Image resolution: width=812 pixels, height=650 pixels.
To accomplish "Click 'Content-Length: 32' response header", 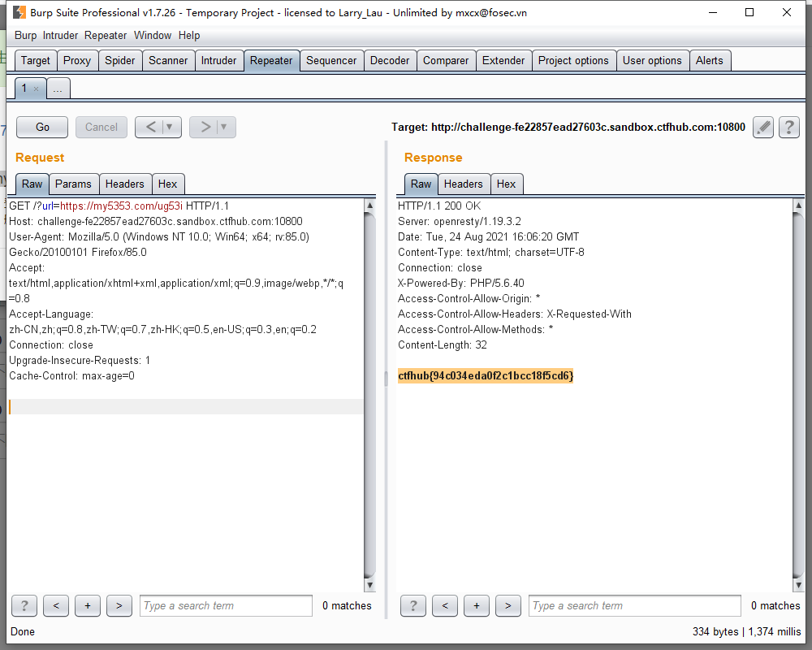I will (443, 344).
